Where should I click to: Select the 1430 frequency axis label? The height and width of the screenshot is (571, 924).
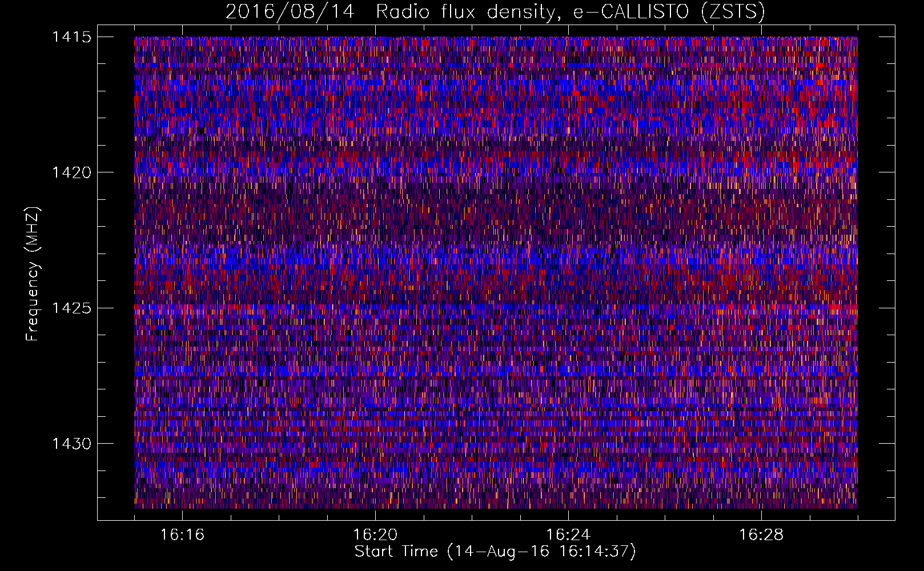point(71,444)
